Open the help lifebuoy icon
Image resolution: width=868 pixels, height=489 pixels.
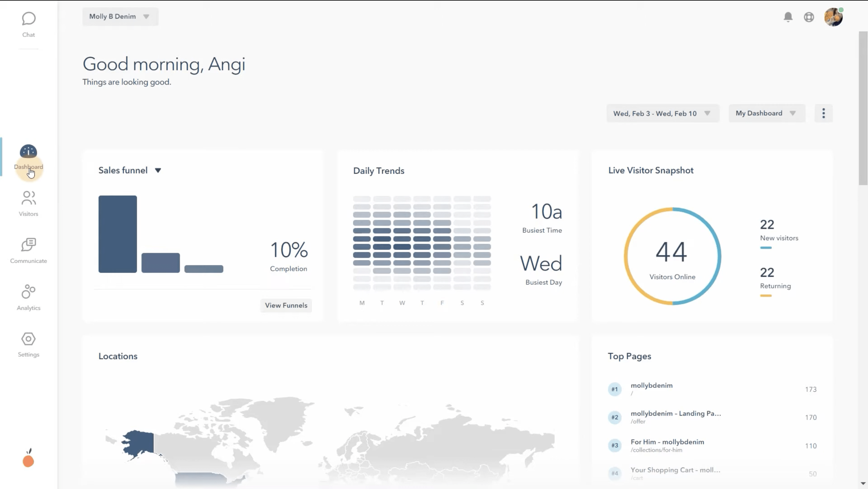point(809,17)
